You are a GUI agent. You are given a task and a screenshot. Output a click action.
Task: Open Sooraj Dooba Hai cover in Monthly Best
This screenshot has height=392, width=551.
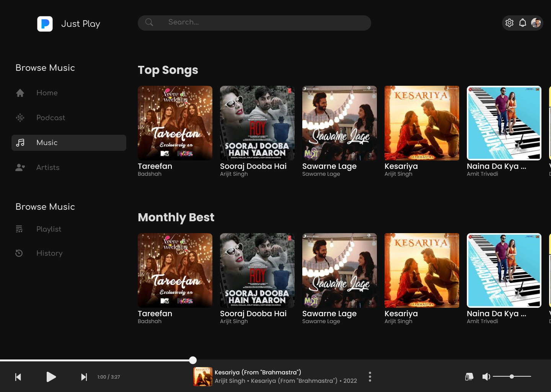click(x=257, y=270)
